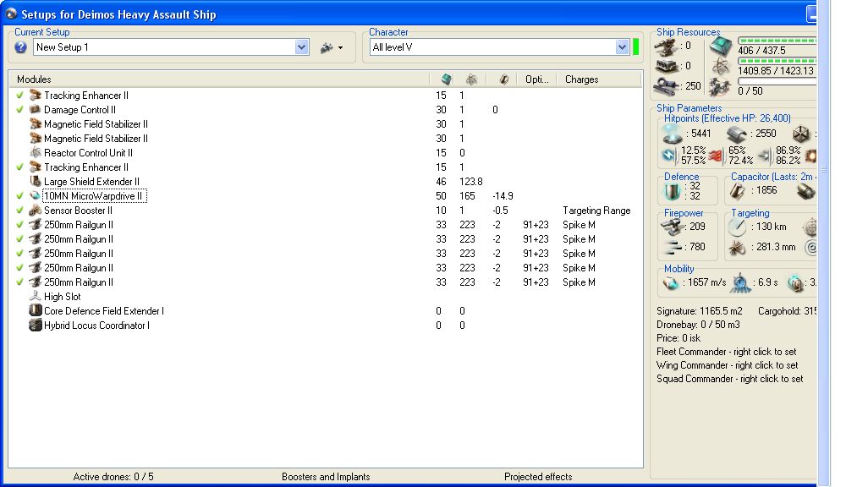Click the calibration icon showing 250
The image size is (868, 487).
tap(667, 86)
